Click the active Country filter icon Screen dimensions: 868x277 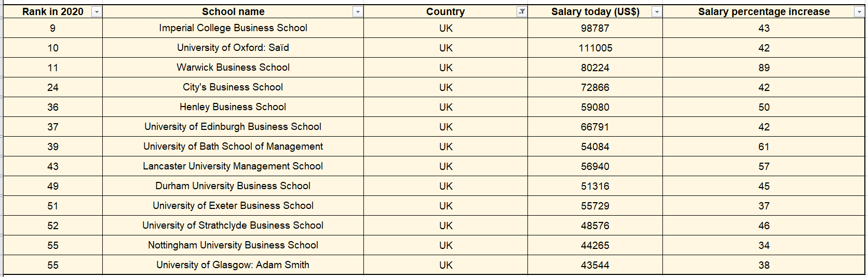point(522,12)
